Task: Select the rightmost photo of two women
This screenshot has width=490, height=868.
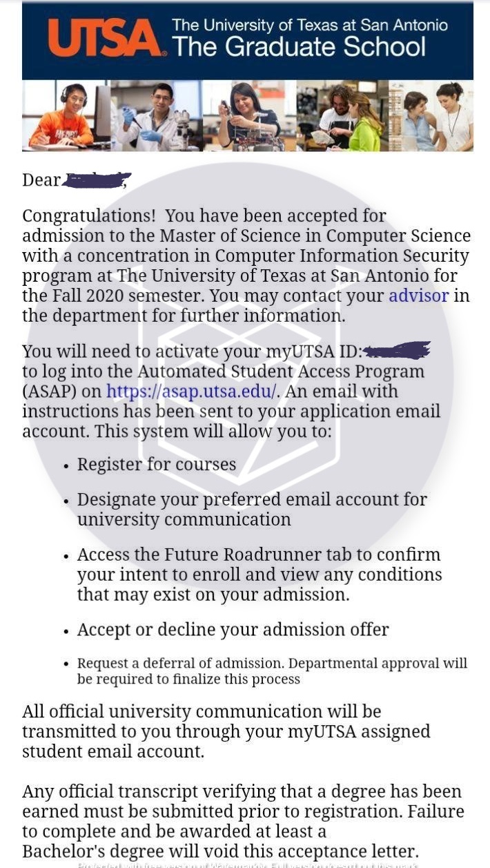Action: coord(432,115)
